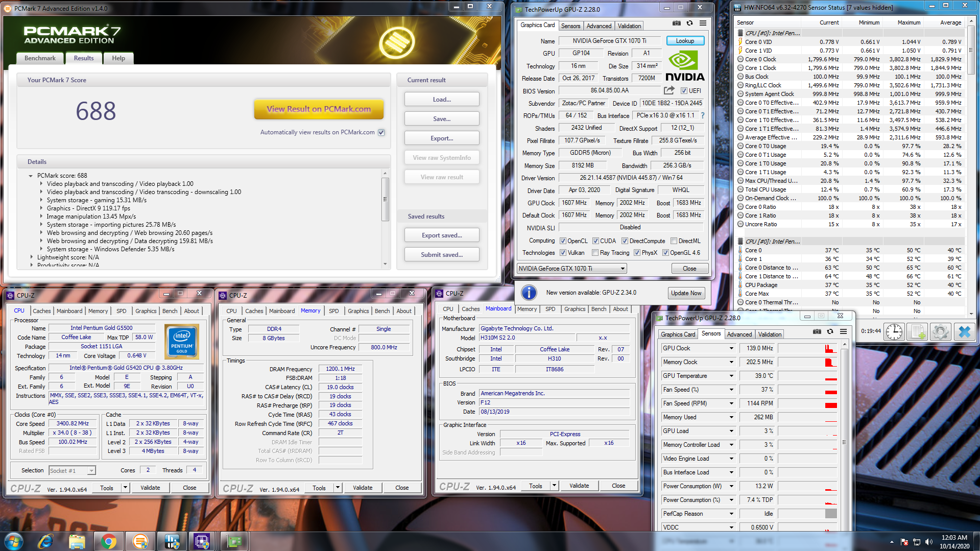Expand the Lightweight score: N/A tree node
The image size is (980, 551).
(31, 257)
